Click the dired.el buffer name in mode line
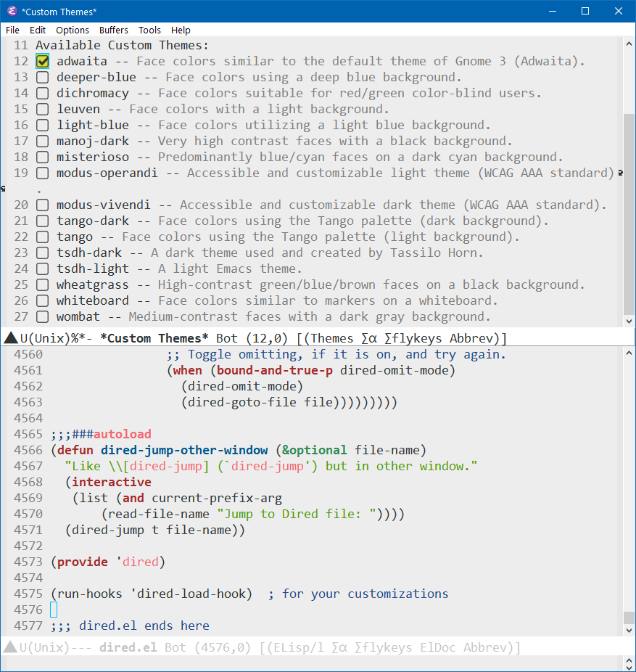This screenshot has width=636, height=672. click(x=128, y=647)
